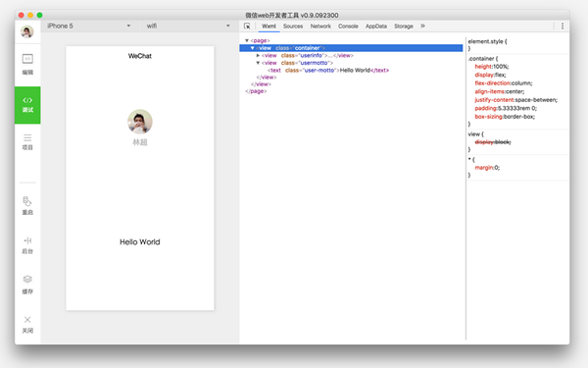Click the padding:5.33333rem 0 property
588x368 pixels.
[506, 108]
